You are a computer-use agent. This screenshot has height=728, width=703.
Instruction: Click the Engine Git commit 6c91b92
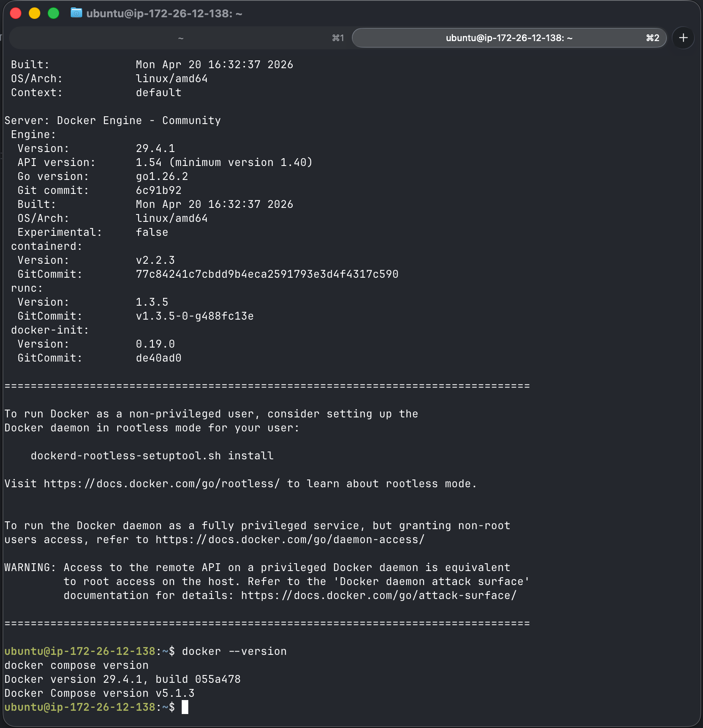click(x=159, y=190)
